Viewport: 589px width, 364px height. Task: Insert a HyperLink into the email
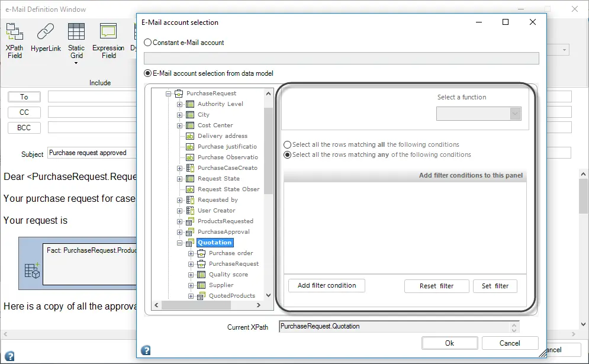coord(46,37)
